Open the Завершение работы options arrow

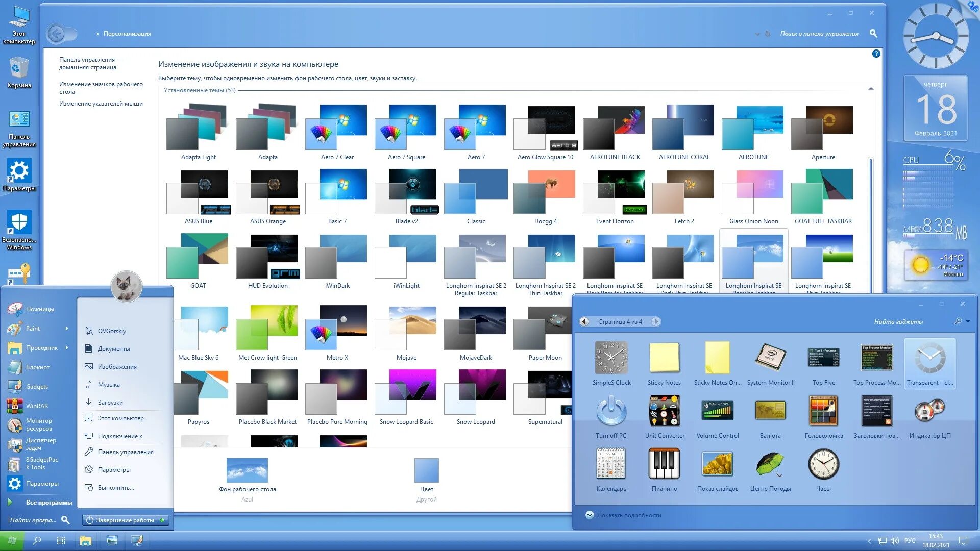click(163, 520)
